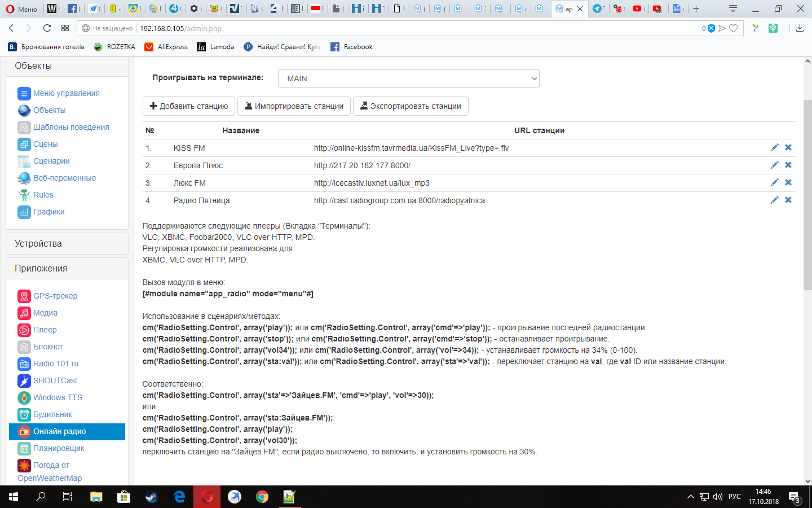
Task: Launch Google Chrome from the taskbar
Action: (262, 497)
